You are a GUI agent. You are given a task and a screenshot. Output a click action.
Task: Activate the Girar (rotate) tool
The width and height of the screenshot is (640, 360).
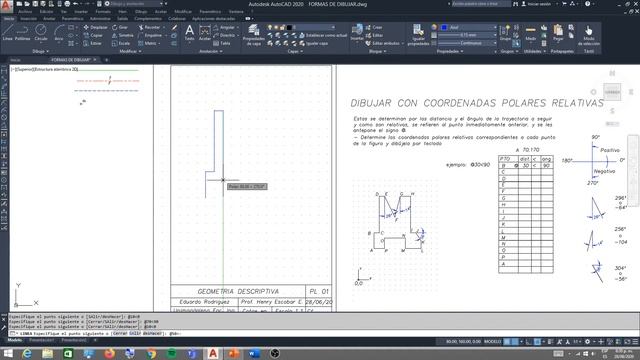[x=120, y=27]
